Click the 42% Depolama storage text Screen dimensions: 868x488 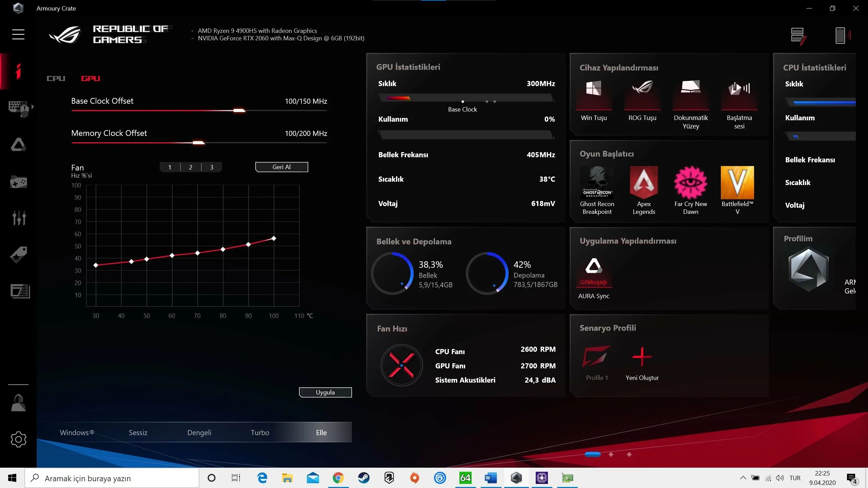tap(522, 264)
